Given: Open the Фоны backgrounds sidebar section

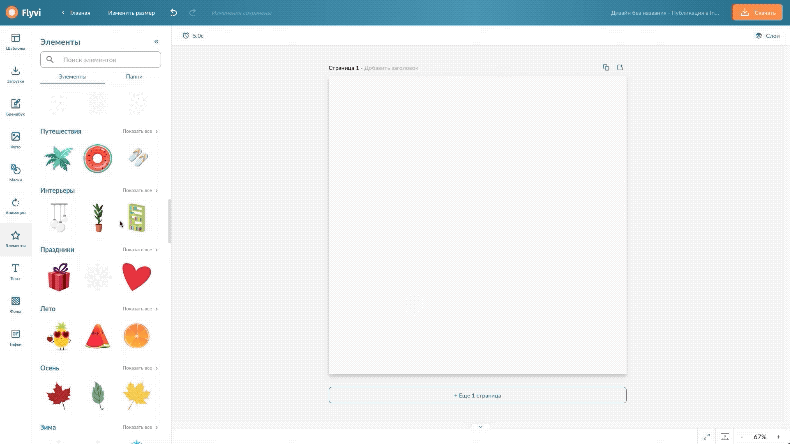Looking at the screenshot, I should coord(16,304).
